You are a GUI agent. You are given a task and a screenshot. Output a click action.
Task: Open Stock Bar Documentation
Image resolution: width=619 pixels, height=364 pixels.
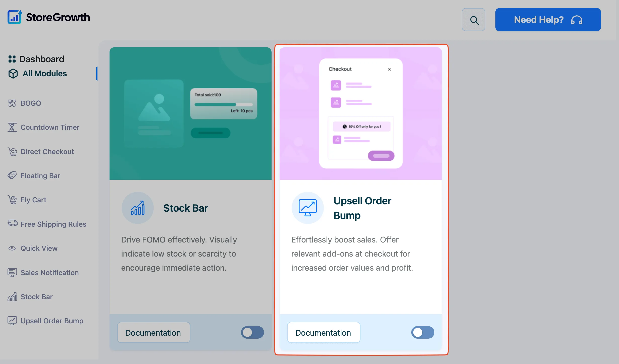click(153, 333)
